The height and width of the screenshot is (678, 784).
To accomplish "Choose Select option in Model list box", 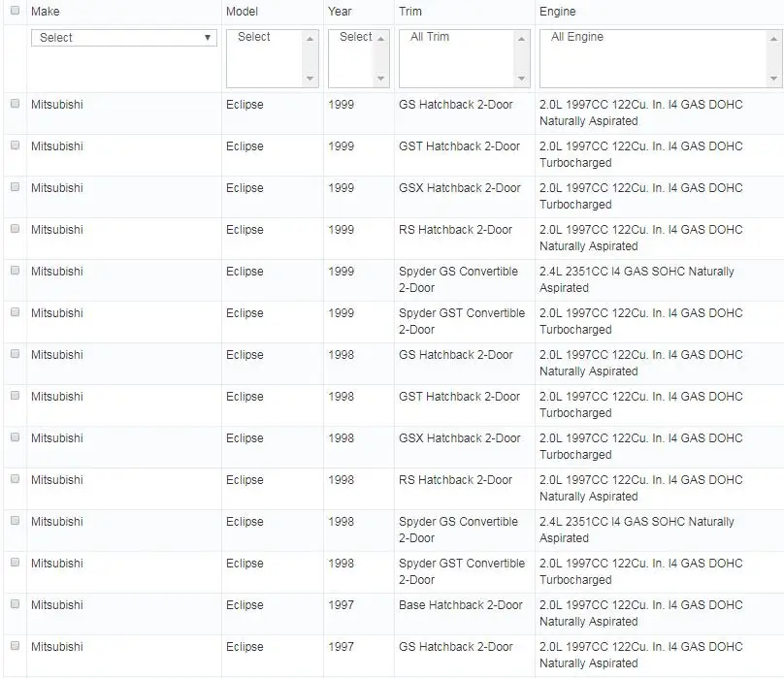I will point(254,37).
